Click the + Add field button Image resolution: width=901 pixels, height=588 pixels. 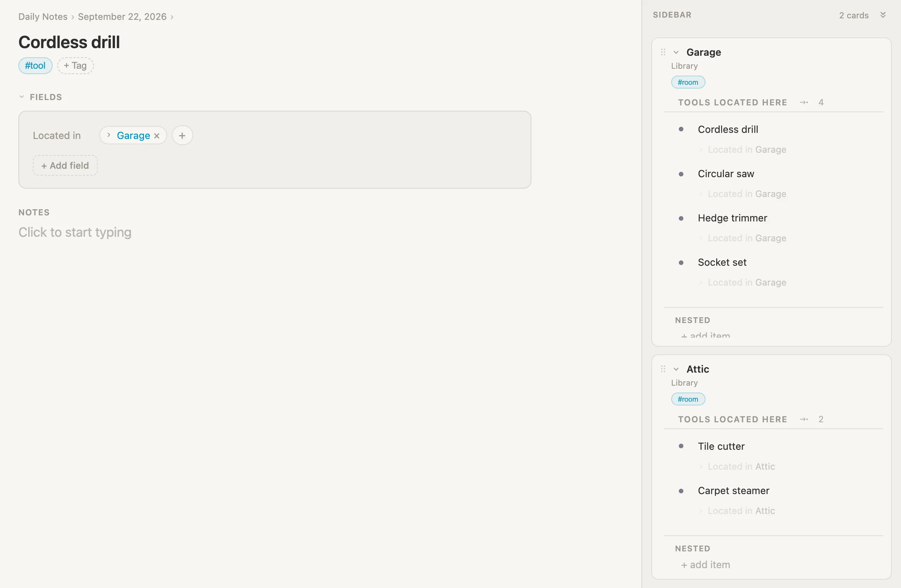[x=65, y=165]
